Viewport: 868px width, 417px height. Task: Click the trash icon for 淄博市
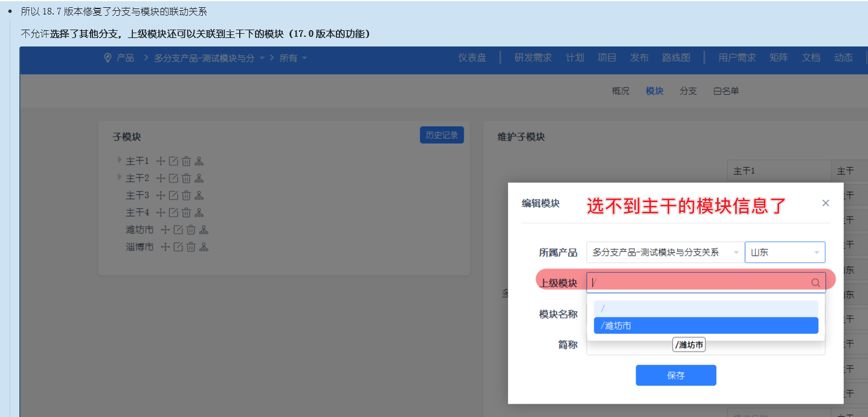pyautogui.click(x=191, y=247)
